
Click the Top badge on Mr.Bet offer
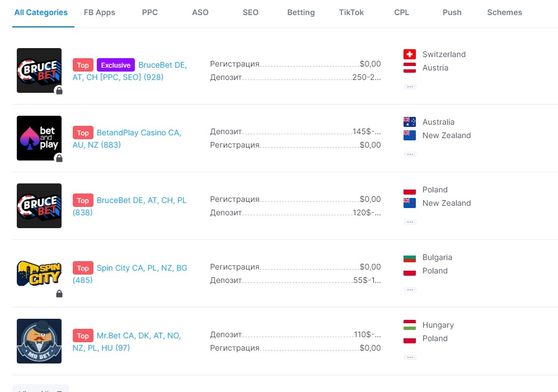[83, 336]
